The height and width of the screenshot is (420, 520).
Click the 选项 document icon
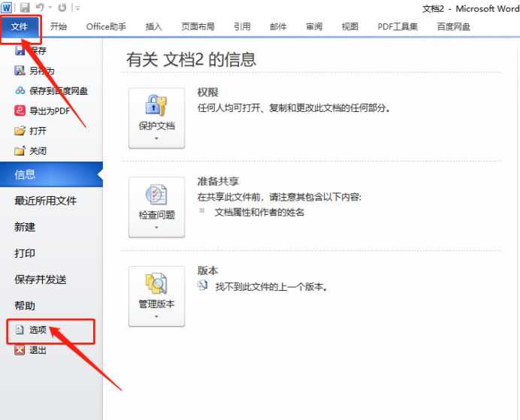20,330
